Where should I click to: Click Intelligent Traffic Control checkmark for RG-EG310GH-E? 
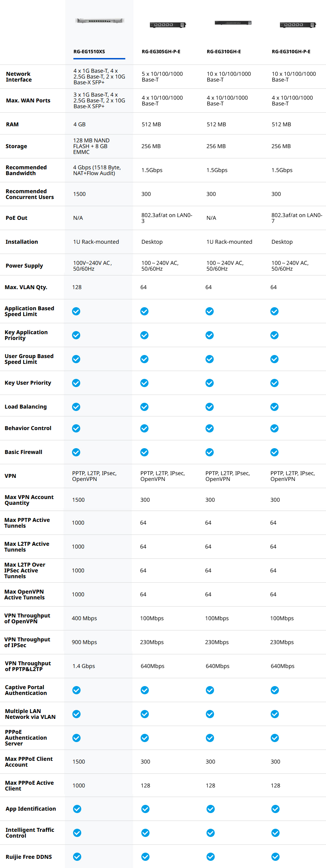pyautogui.click(x=211, y=833)
